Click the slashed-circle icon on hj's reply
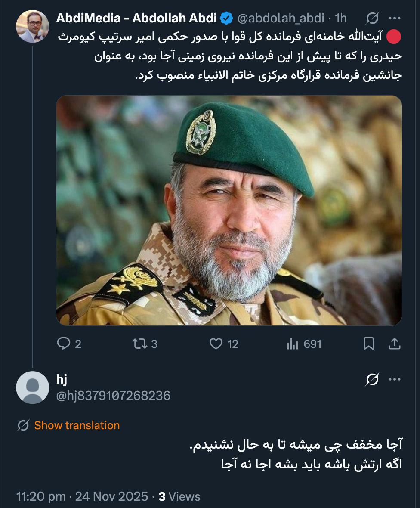 (x=373, y=379)
